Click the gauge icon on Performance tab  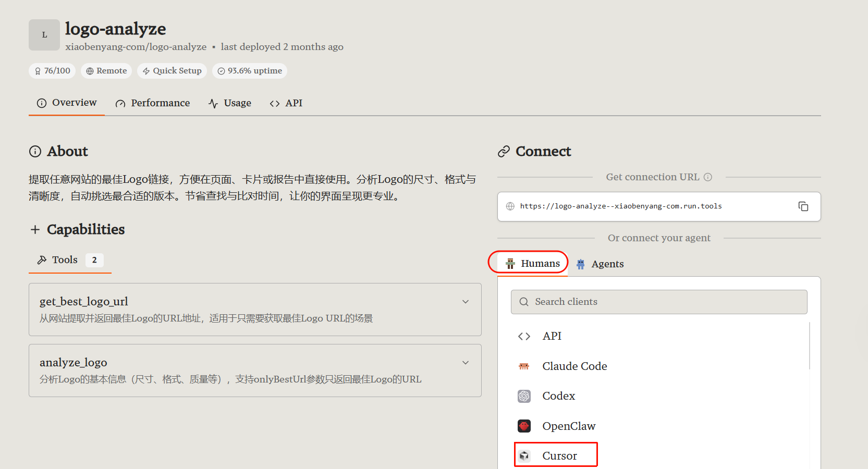120,104
